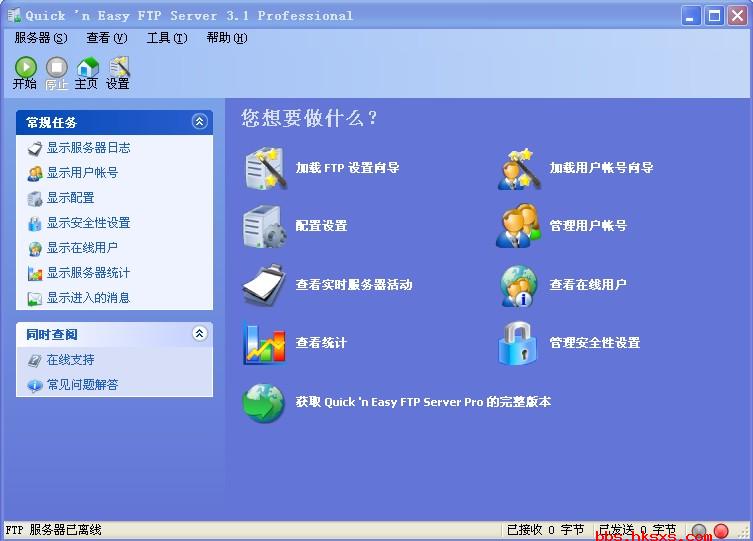Maximize the FTP Server window
This screenshot has height=541, width=753.
pyautogui.click(x=714, y=16)
